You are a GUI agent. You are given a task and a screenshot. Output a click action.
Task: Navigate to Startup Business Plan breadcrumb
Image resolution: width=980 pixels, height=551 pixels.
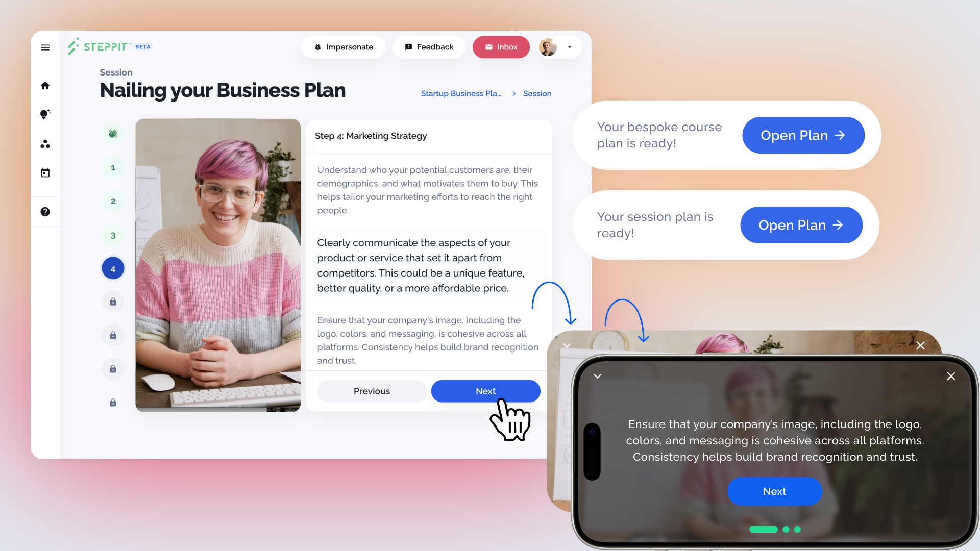pos(461,93)
